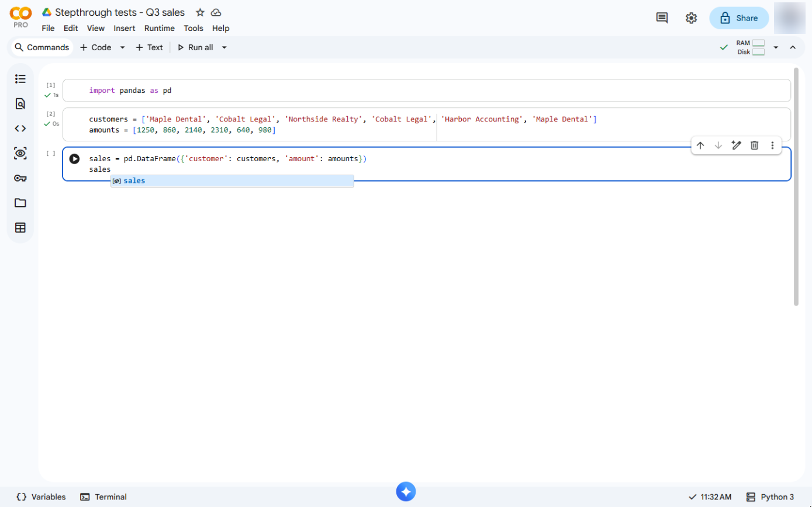
Task: Click the Colab PRO logo
Action: [x=21, y=18]
